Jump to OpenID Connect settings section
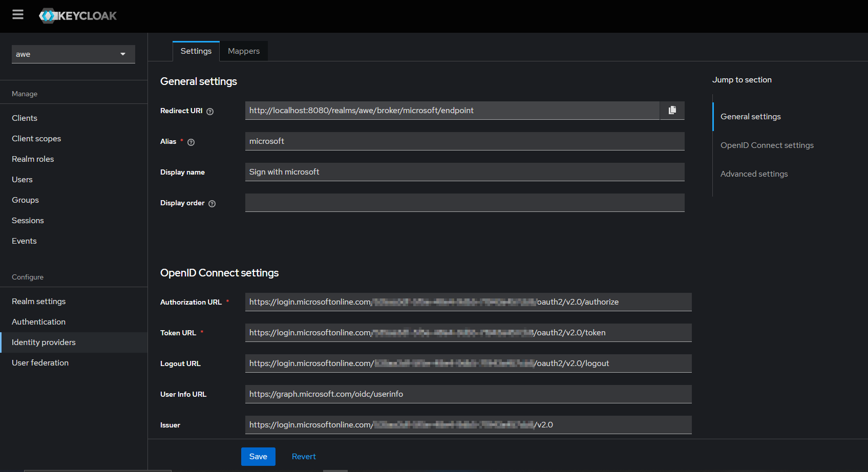Viewport: 868px width, 472px height. 767,145
